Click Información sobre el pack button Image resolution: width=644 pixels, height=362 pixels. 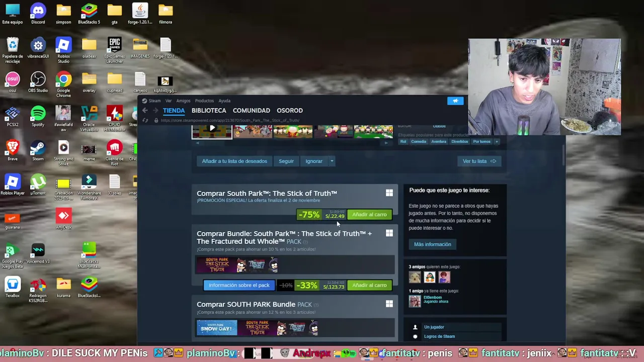click(239, 285)
